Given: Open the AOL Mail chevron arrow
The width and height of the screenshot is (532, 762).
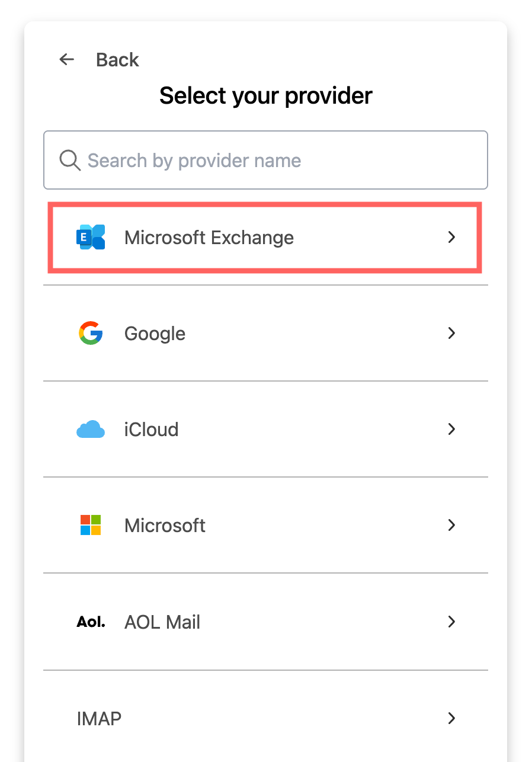Looking at the screenshot, I should [x=451, y=622].
